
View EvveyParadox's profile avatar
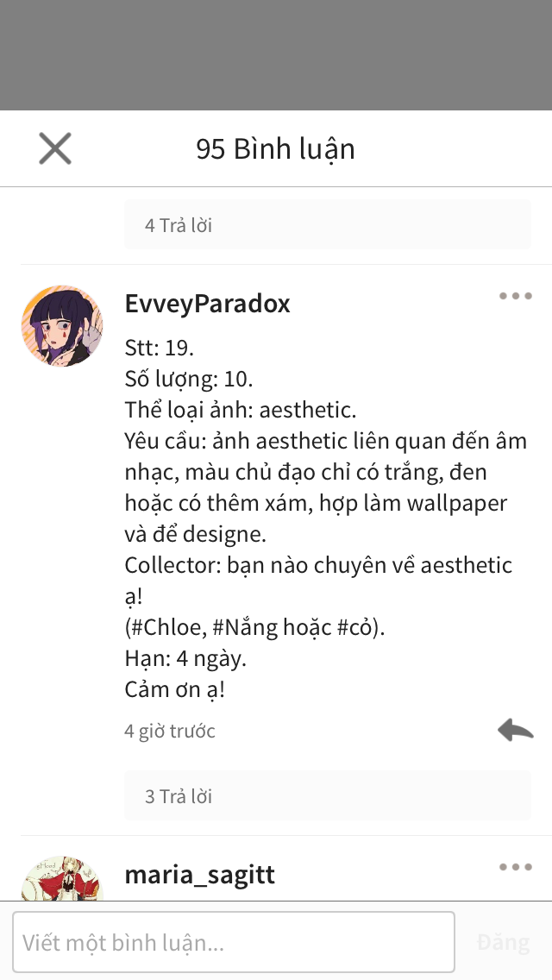(62, 325)
